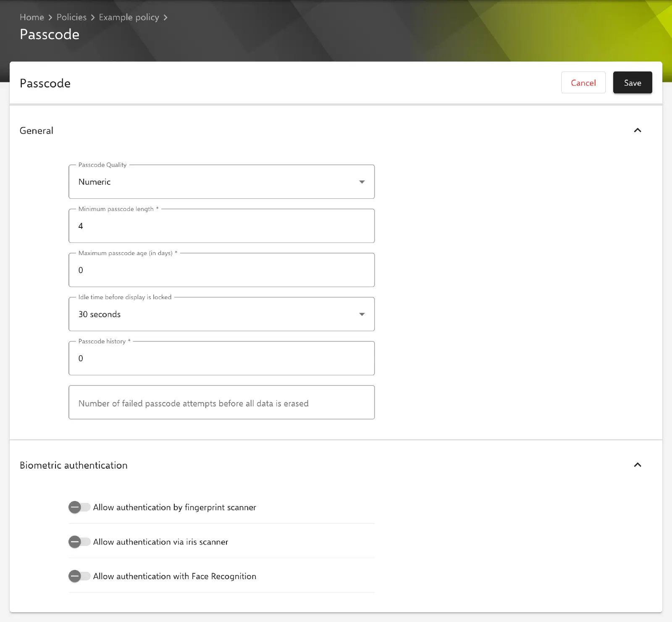Focus the Minimum passcode length field
Viewport: 672px width, 622px height.
(221, 226)
